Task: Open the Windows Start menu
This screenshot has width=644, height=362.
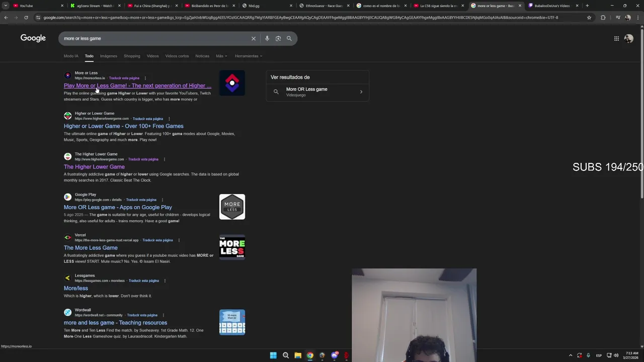Action: (273, 355)
